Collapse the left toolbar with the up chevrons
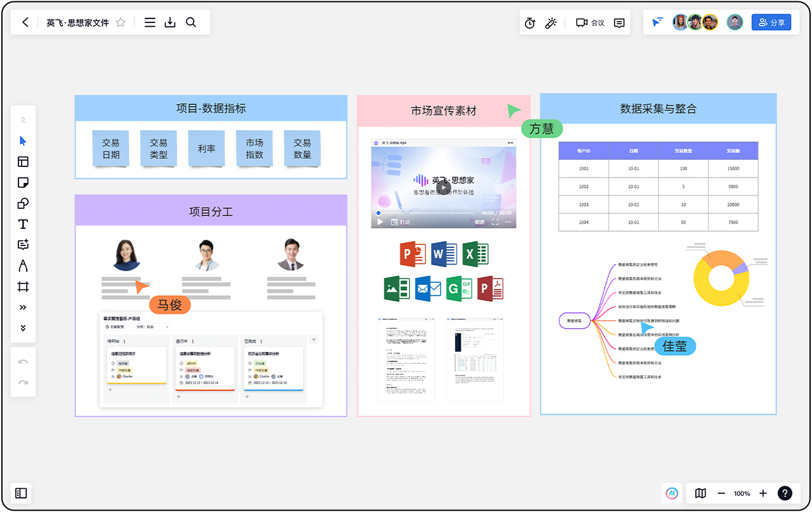The image size is (812, 515). [x=24, y=120]
